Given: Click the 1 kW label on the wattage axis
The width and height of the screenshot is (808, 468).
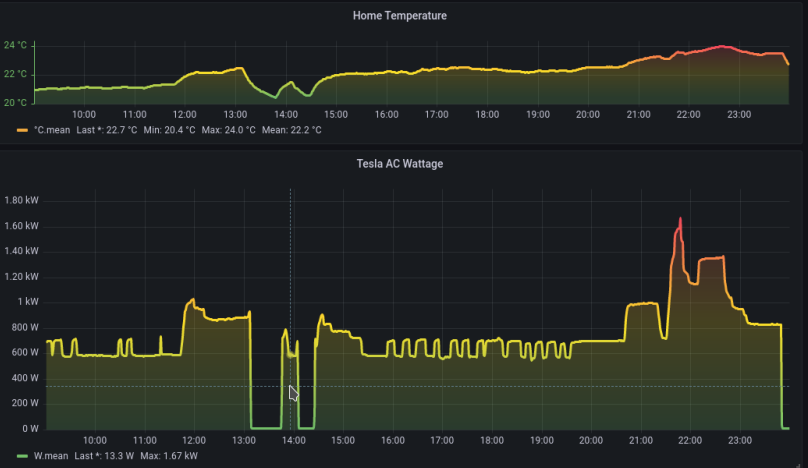Looking at the screenshot, I should click(28, 302).
